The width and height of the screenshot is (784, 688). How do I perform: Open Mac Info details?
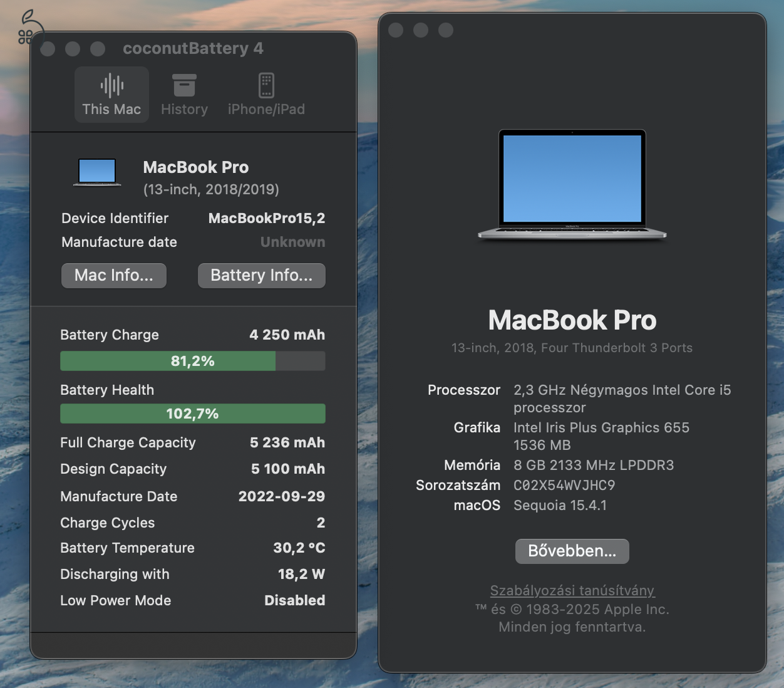113,276
